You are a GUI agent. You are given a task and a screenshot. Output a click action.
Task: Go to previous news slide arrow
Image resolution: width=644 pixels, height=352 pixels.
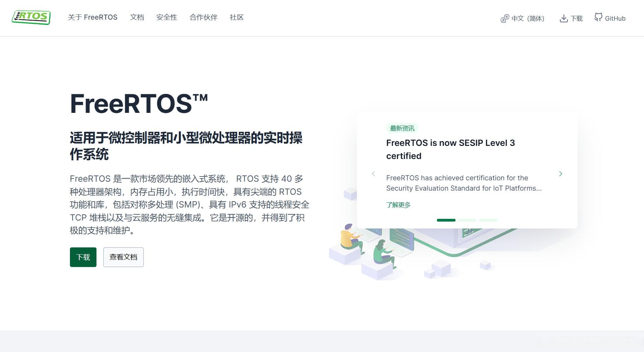point(373,174)
